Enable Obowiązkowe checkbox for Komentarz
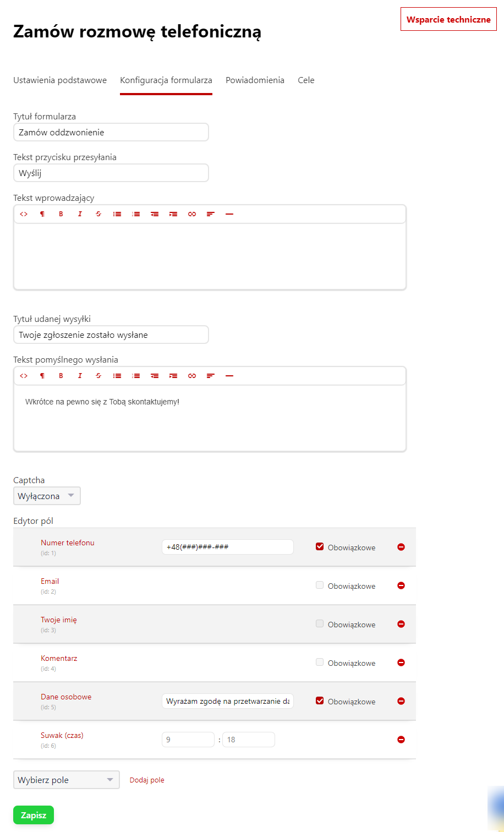This screenshot has width=504, height=832. pyautogui.click(x=320, y=662)
